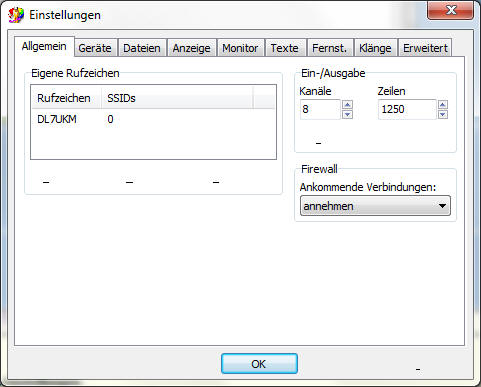Switch to the Anzeige tab

point(192,48)
